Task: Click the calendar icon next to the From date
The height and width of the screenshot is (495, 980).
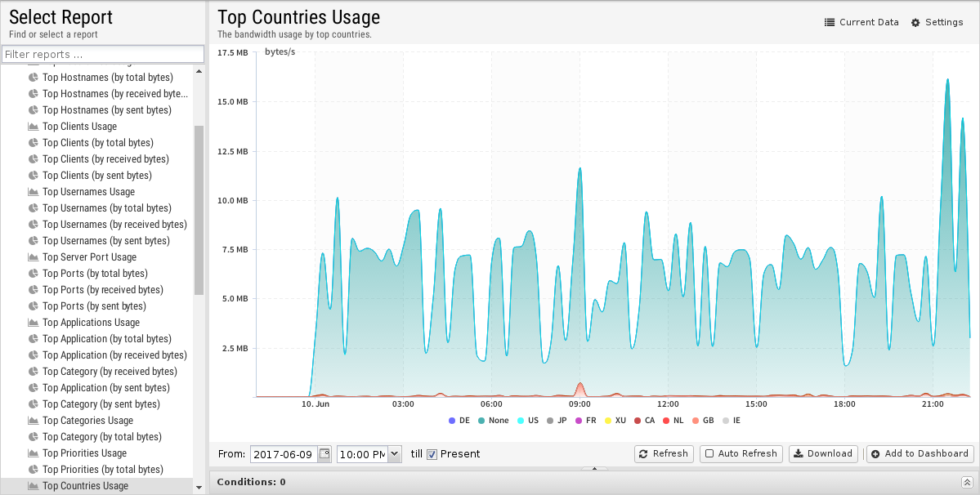Action: pyautogui.click(x=324, y=453)
